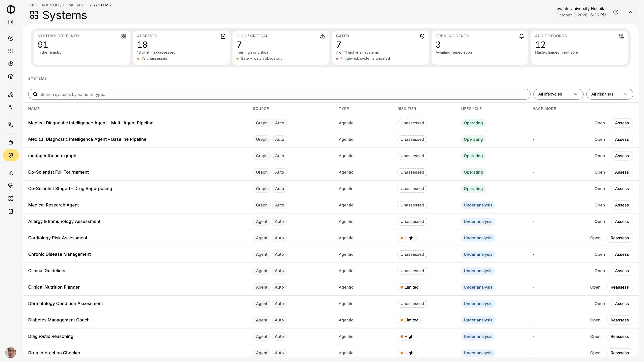Open the library books sidebar icon
Screen dimensions: 644x362
(x=11, y=173)
